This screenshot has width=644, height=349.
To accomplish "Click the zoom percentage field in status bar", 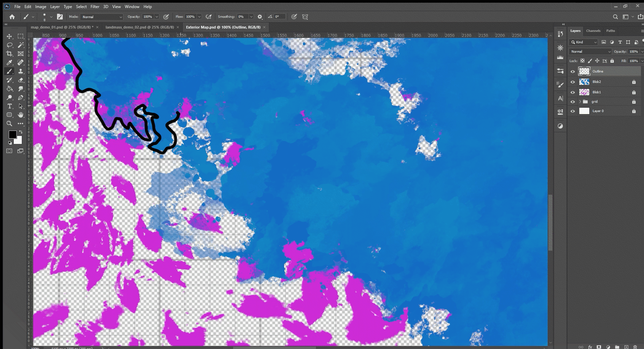I will pyautogui.click(x=35, y=347).
